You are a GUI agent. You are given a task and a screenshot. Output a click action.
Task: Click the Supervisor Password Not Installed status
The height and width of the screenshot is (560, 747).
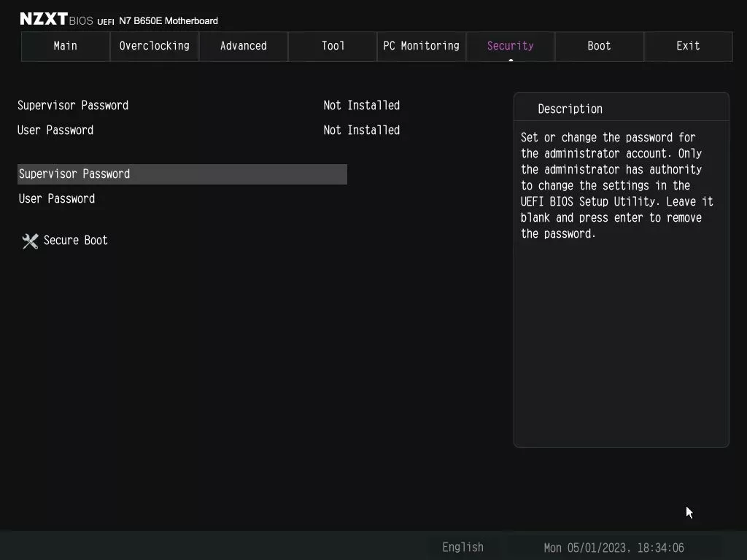pyautogui.click(x=361, y=105)
